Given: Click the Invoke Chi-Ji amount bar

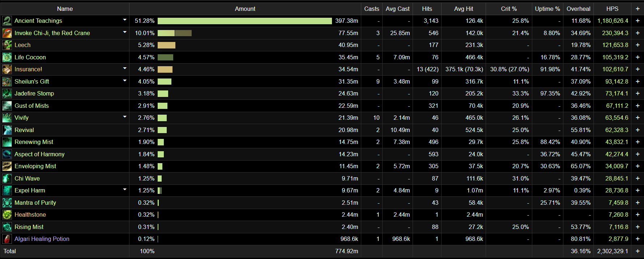Looking at the screenshot, I should coord(175,33).
